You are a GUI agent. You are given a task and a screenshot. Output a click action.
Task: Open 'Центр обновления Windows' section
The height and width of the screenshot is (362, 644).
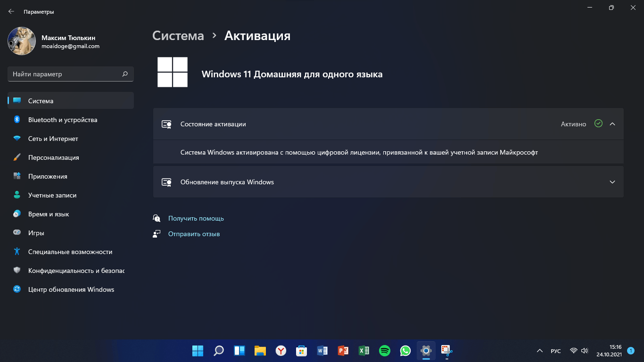(x=71, y=289)
